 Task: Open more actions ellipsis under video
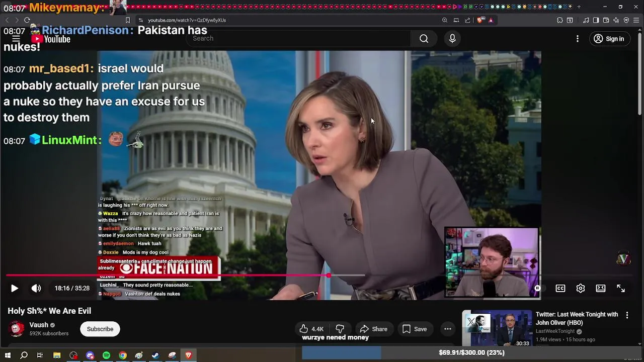pyautogui.click(x=447, y=329)
